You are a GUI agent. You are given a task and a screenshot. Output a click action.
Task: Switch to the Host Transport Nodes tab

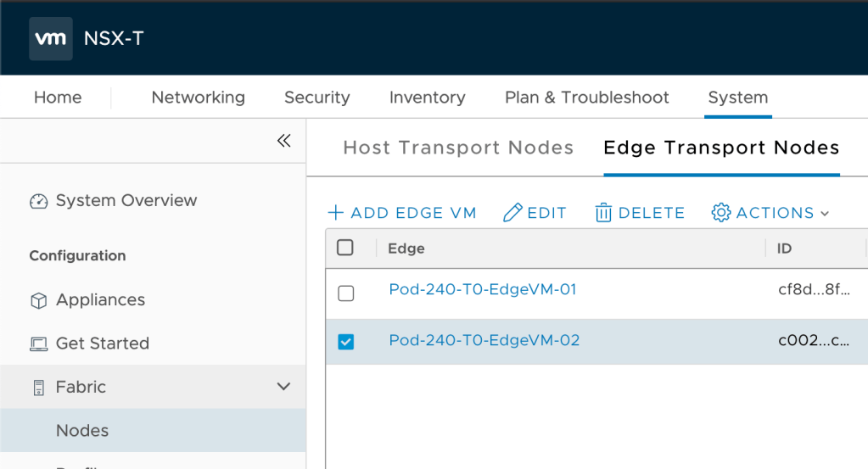[458, 148]
